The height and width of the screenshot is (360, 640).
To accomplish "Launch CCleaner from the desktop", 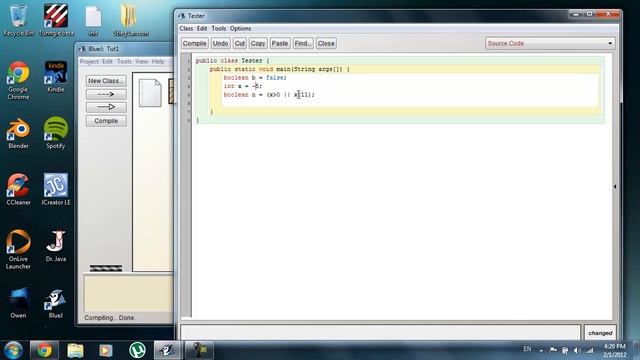I will pyautogui.click(x=18, y=189).
